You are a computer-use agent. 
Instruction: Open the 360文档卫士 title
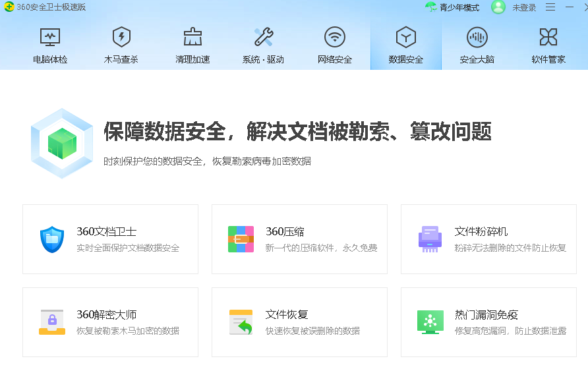point(107,231)
